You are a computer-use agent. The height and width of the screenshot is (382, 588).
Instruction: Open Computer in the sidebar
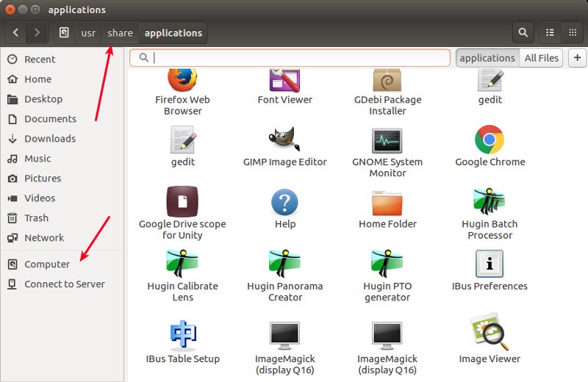pos(62,264)
